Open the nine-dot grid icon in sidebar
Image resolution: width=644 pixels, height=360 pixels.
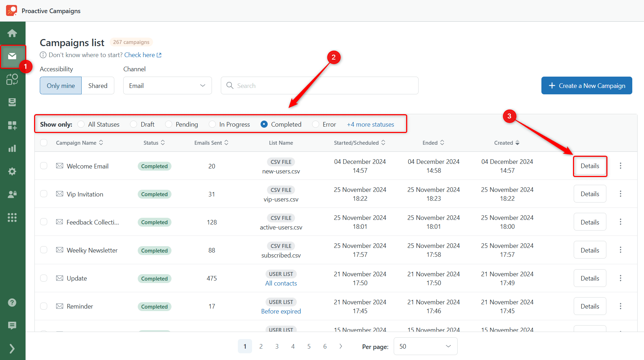coord(12,217)
